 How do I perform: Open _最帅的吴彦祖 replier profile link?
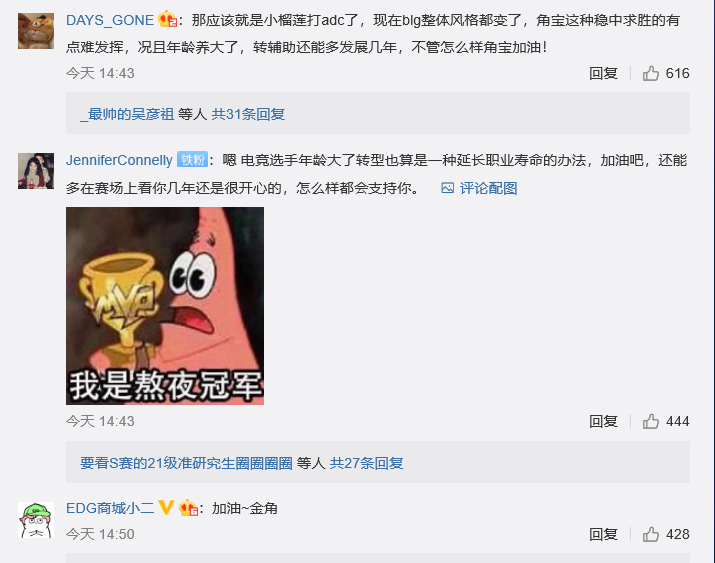[x=127, y=114]
